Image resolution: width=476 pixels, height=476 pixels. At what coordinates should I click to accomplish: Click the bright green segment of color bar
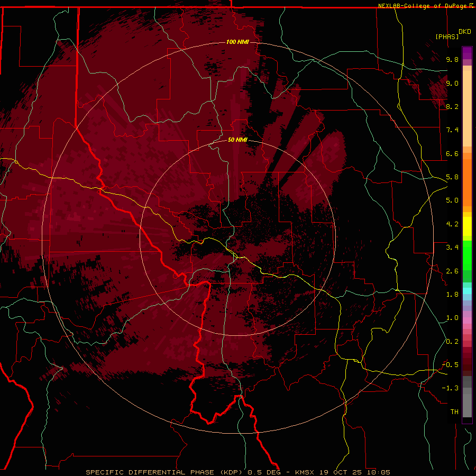point(467,255)
